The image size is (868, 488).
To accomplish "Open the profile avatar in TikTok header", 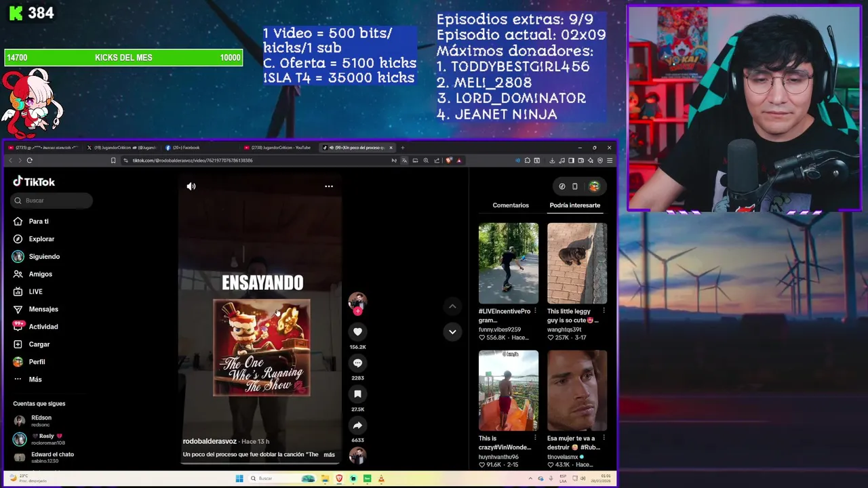I will click(594, 186).
